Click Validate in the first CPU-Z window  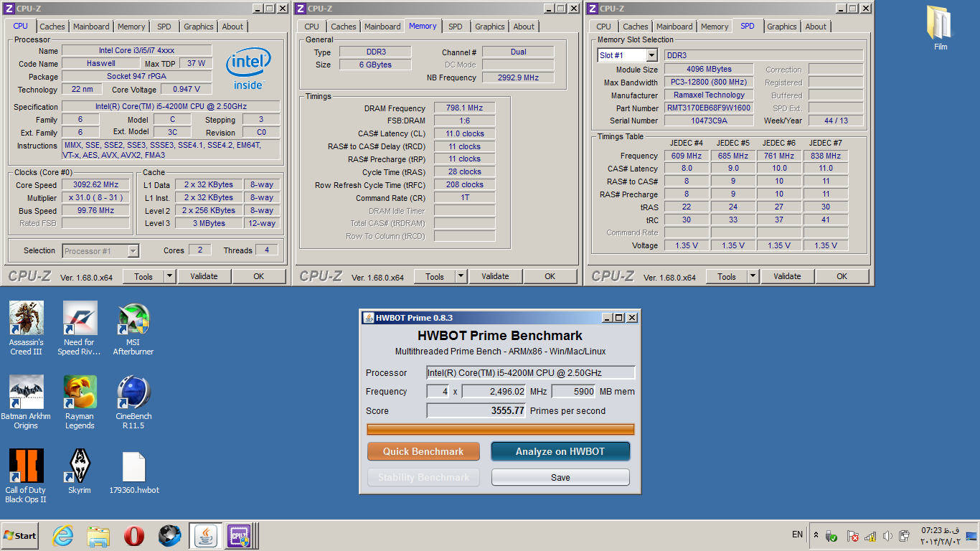coord(204,276)
